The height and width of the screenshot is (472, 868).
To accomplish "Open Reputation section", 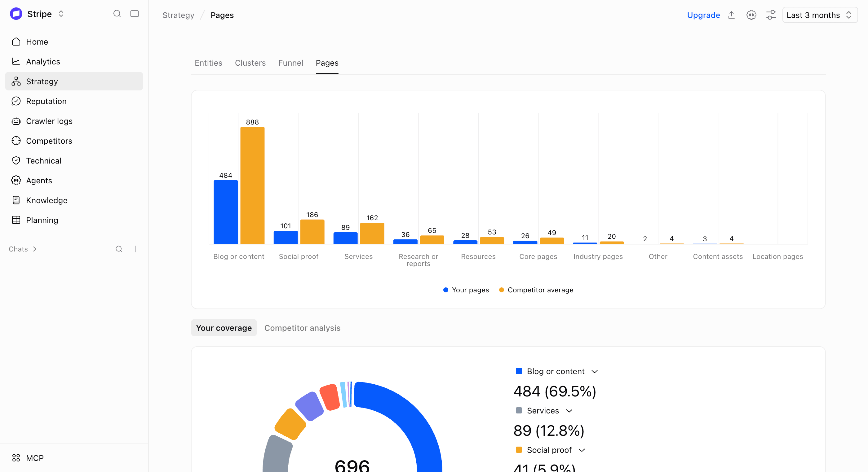I will tap(74, 101).
